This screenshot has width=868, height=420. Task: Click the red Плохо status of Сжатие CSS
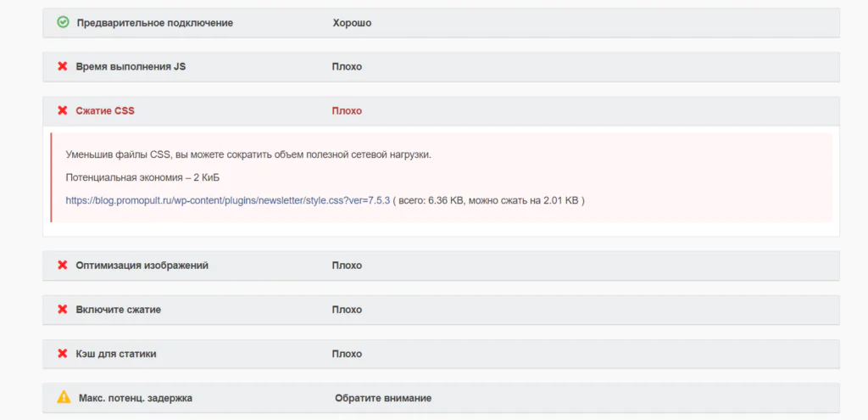pyautogui.click(x=347, y=111)
